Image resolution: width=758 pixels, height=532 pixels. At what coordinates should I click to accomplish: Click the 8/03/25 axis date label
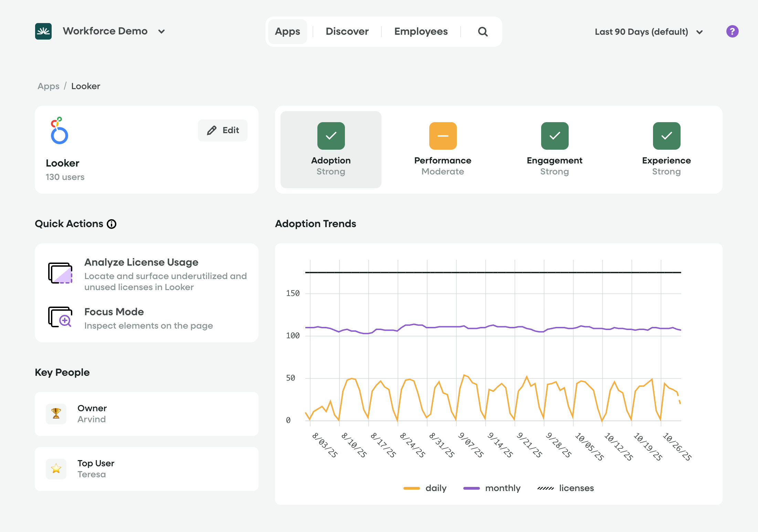tap(325, 445)
